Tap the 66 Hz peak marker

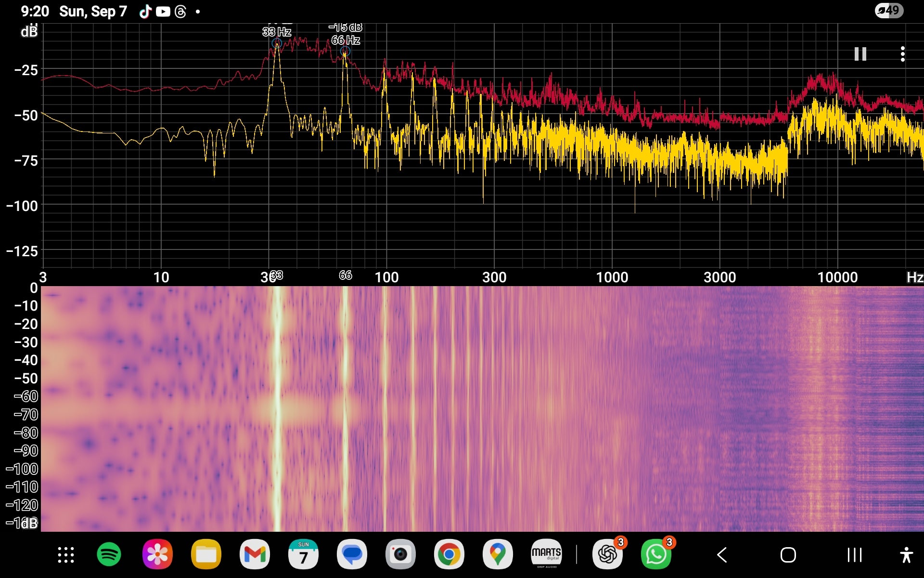pos(345,51)
